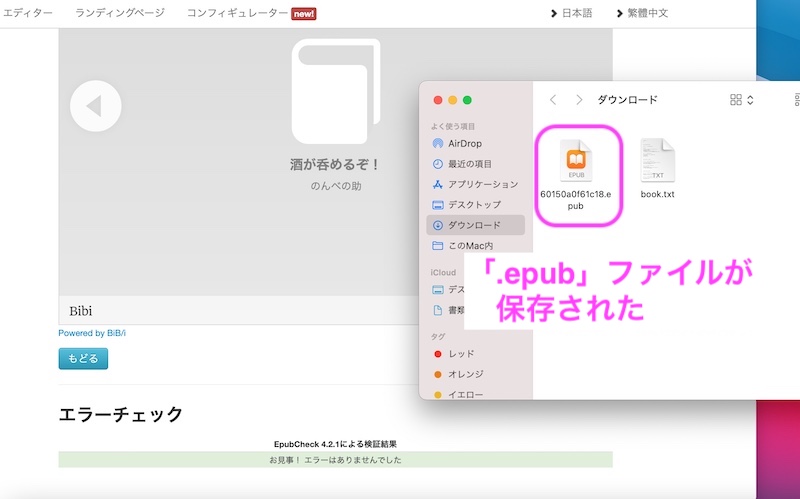Click the previous page arrow in the Bibi viewer

95,105
